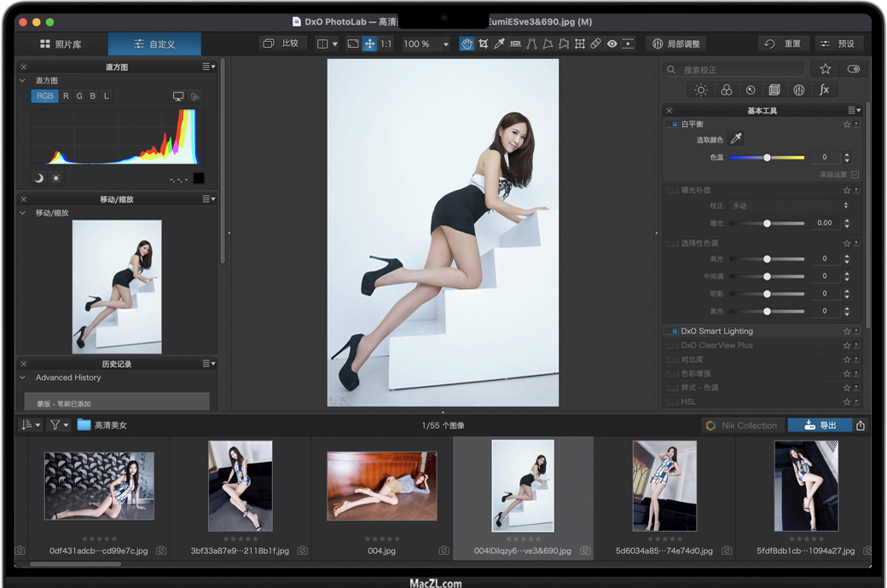This screenshot has height=588, width=887.
Task: Toggle the 白平衡 white balance correction
Action: [x=673, y=124]
